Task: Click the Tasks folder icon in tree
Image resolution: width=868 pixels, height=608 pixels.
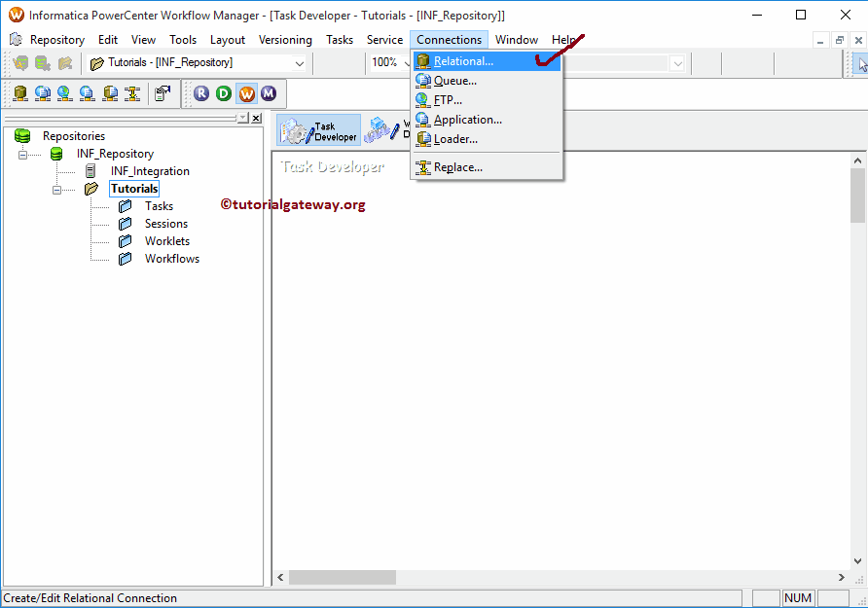Action: click(126, 206)
